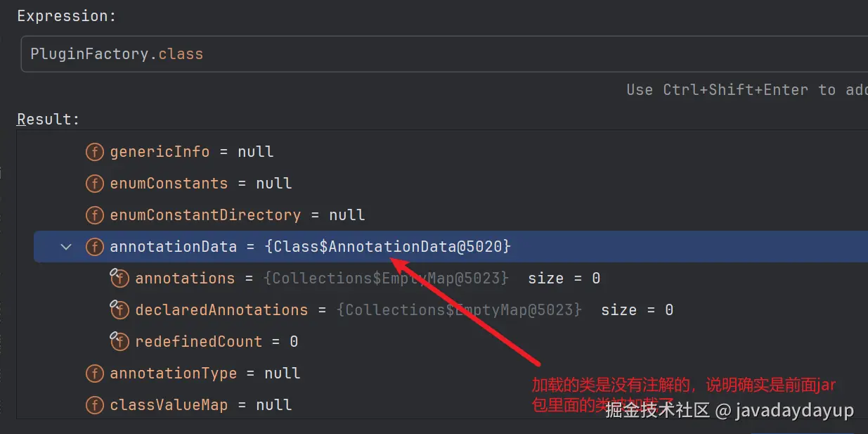The image size is (868, 434).
Task: Click the declaredAnnotations field icon
Action: pyautogui.click(x=119, y=310)
